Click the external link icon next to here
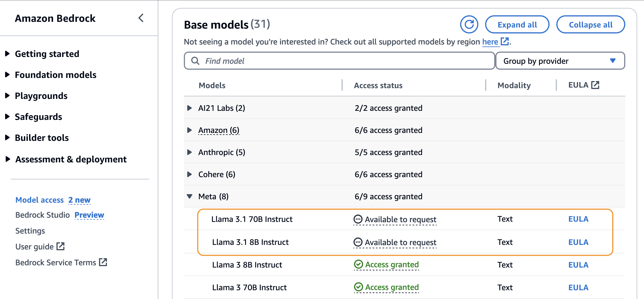 505,42
